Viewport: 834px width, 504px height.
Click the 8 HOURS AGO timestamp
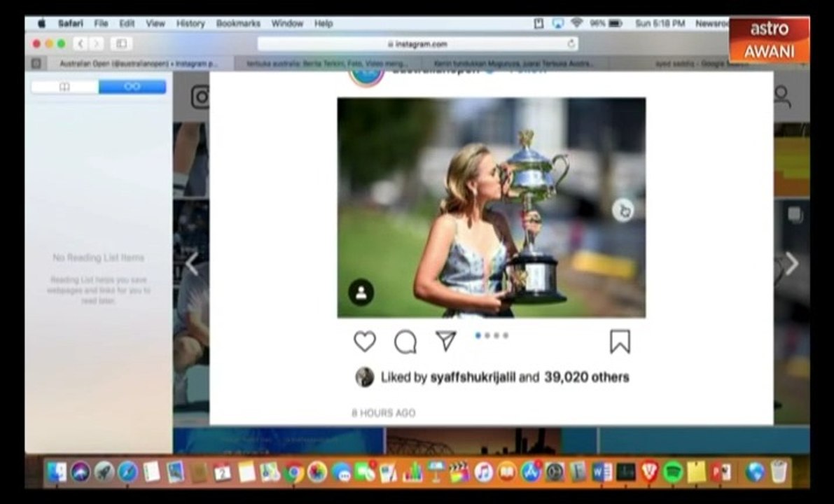[384, 413]
